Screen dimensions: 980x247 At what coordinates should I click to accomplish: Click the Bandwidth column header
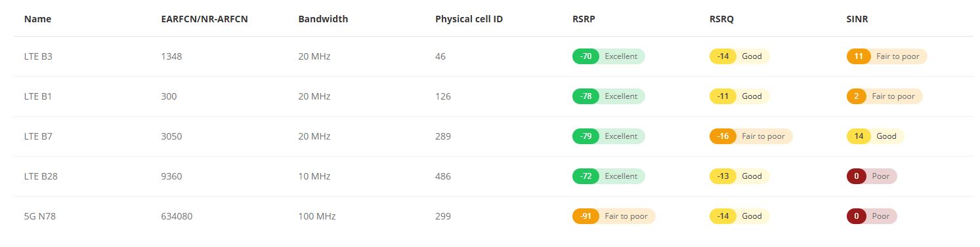pyautogui.click(x=323, y=19)
